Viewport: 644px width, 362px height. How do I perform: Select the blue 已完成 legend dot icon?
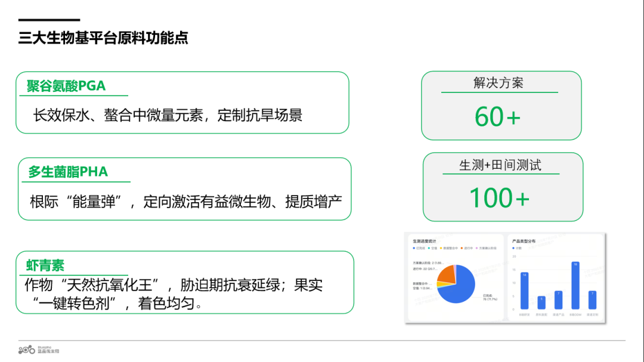click(413, 248)
